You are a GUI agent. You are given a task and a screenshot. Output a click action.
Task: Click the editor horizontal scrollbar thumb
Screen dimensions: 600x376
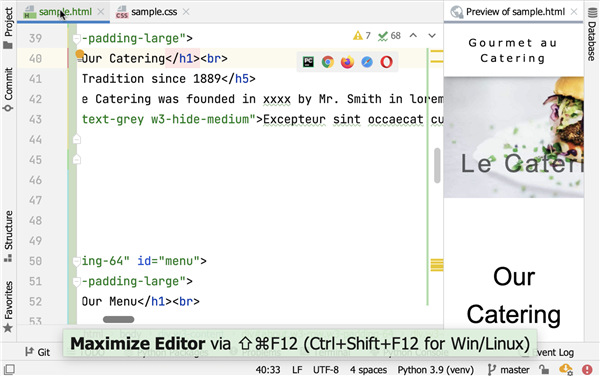tap(119, 319)
